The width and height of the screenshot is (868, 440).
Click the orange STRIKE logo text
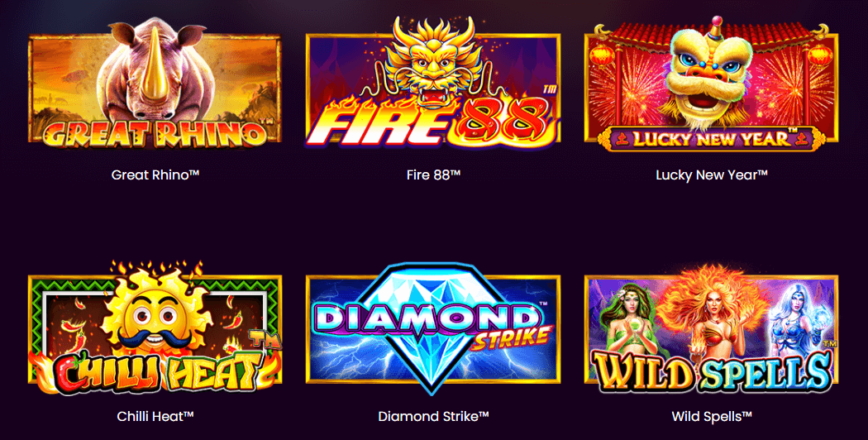tap(512, 339)
